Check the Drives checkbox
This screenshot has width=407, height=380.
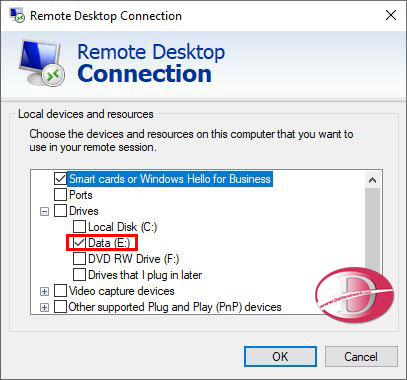(x=60, y=211)
